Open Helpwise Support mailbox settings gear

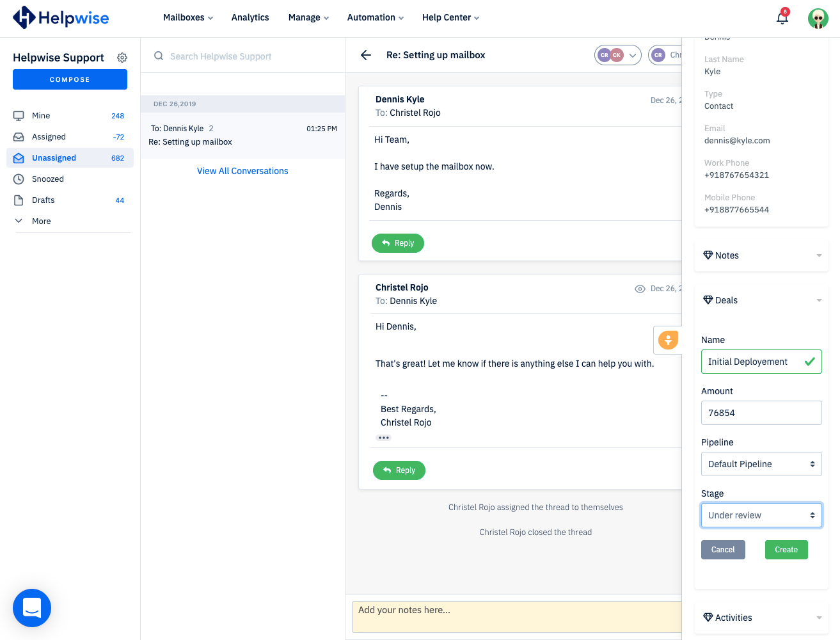(x=122, y=57)
